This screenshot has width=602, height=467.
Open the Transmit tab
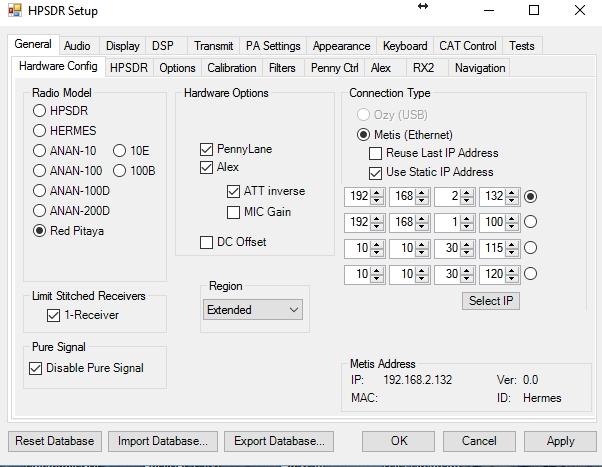[213, 46]
